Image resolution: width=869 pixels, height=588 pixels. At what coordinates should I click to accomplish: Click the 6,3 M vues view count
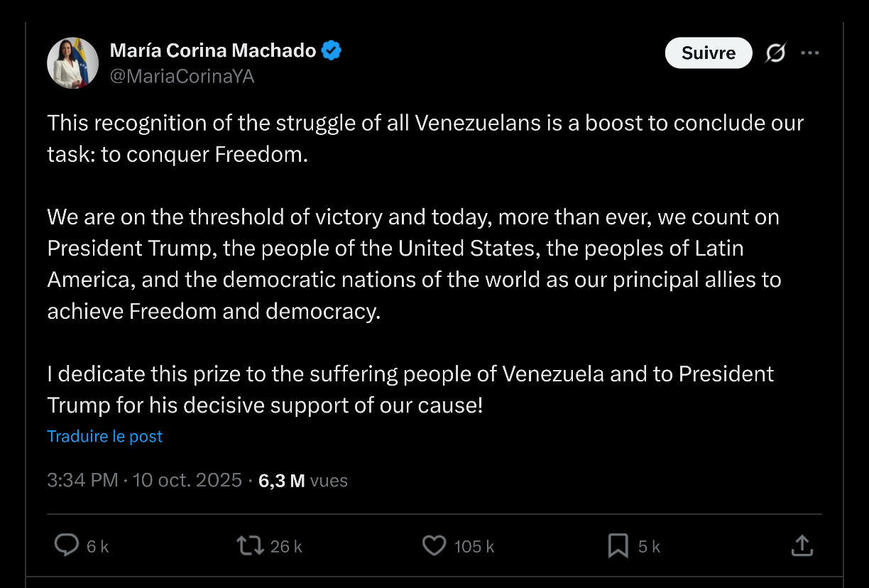tap(303, 481)
